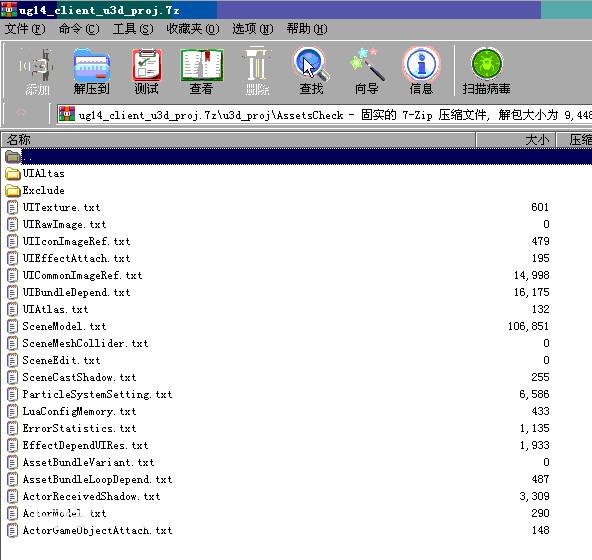The height and width of the screenshot is (560, 592).
Task: Click size value 3,309 of ActorReceivedShadow.txt
Action: 534,496
